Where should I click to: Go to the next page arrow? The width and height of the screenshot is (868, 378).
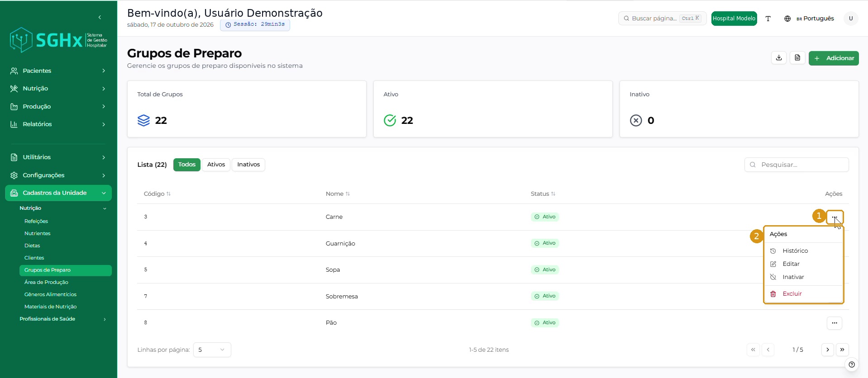click(828, 350)
